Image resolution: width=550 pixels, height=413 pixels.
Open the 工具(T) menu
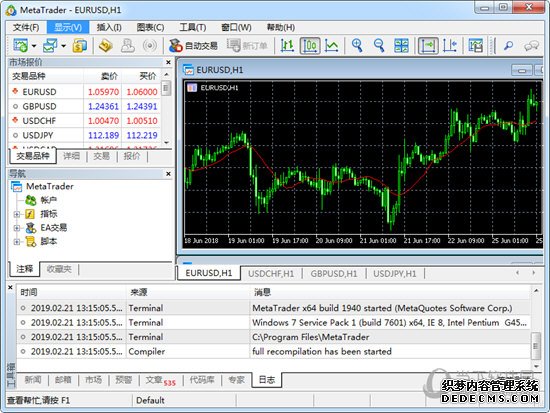point(193,27)
